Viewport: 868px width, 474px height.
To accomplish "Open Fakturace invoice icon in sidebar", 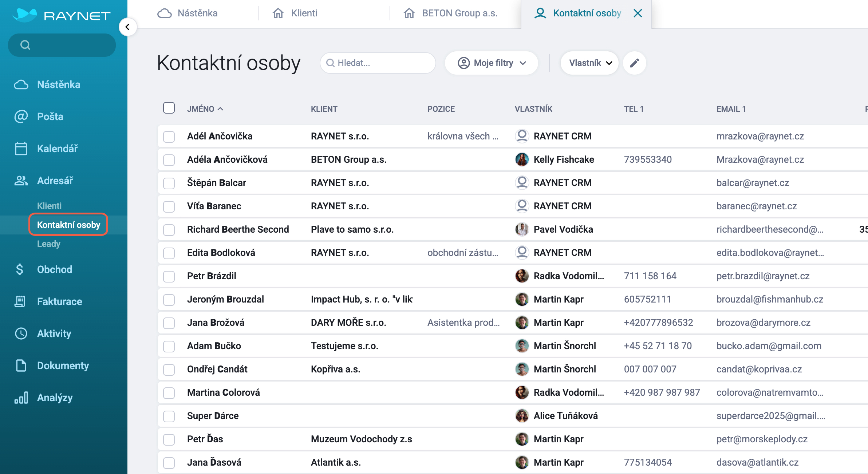I will pos(20,301).
